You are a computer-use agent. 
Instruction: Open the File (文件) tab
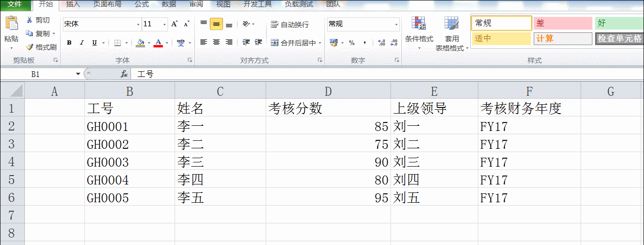[15, 4]
